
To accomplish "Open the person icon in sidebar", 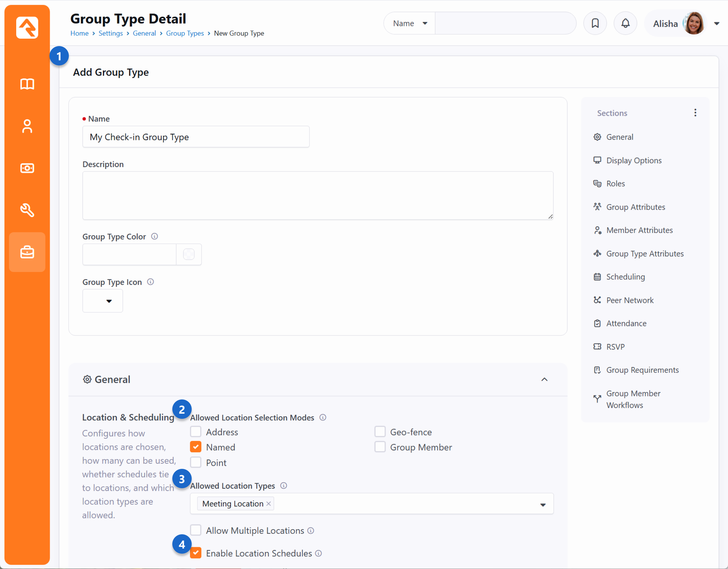I will pos(27,126).
